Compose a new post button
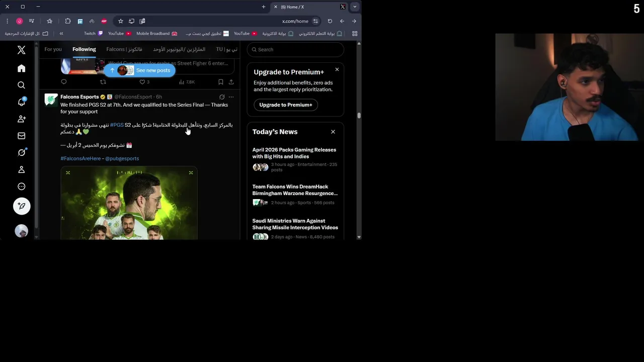644x362 pixels. pyautogui.click(x=22, y=206)
